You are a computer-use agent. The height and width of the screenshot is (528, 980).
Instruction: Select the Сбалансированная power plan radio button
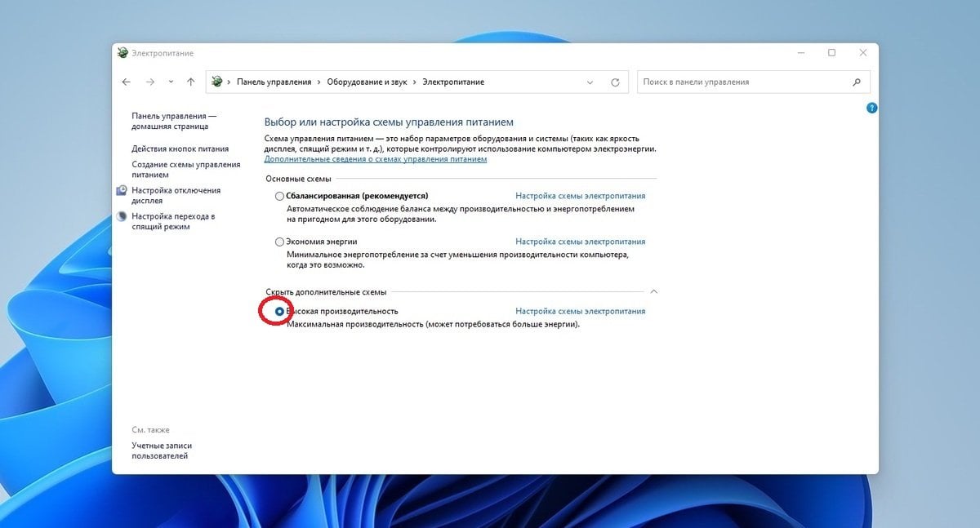pyautogui.click(x=280, y=196)
